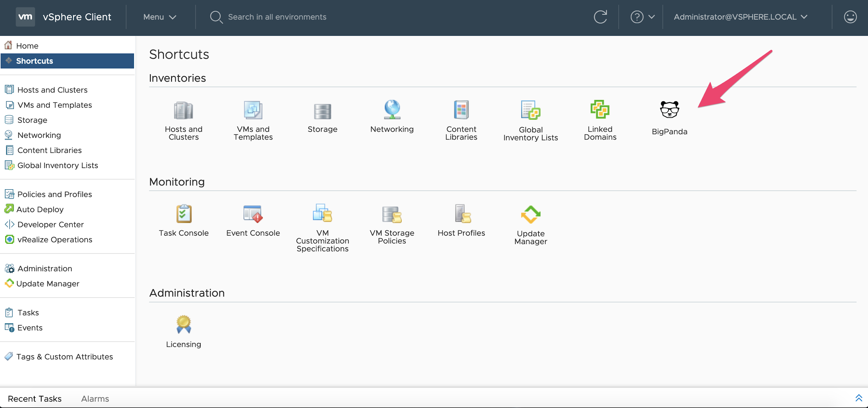Screen dimensions: 868x408
Task: Expand the bottom panel with the double chevron
Action: tap(859, 398)
